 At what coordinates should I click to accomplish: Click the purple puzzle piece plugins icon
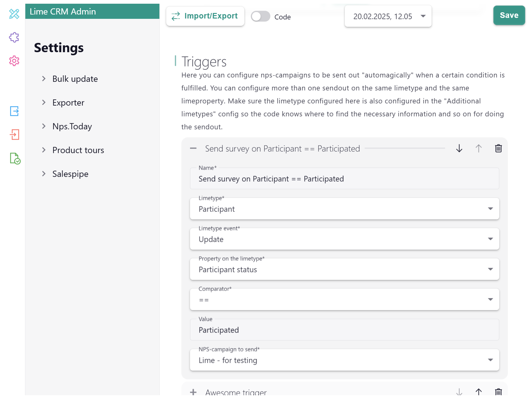pos(14,37)
